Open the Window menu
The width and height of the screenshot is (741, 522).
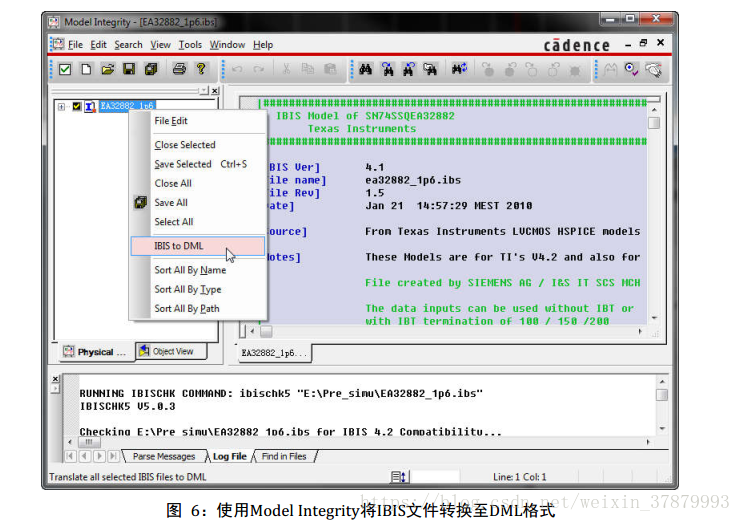click(227, 45)
